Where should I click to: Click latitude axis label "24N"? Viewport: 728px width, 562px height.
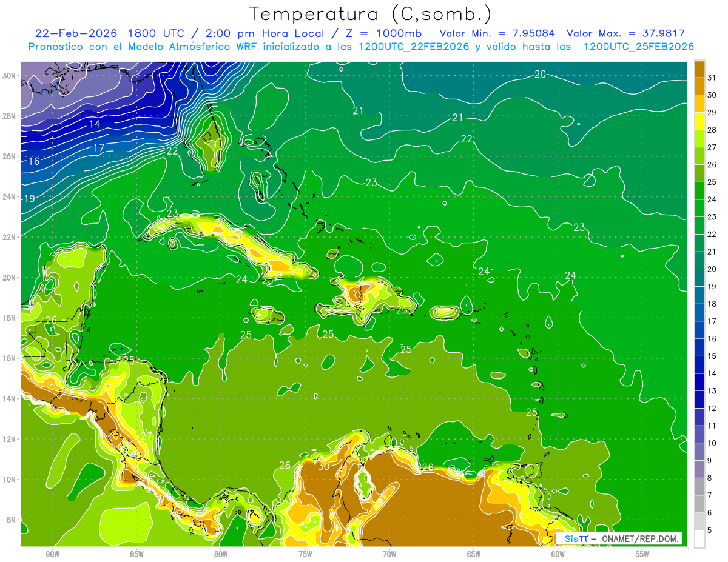[x=10, y=196]
